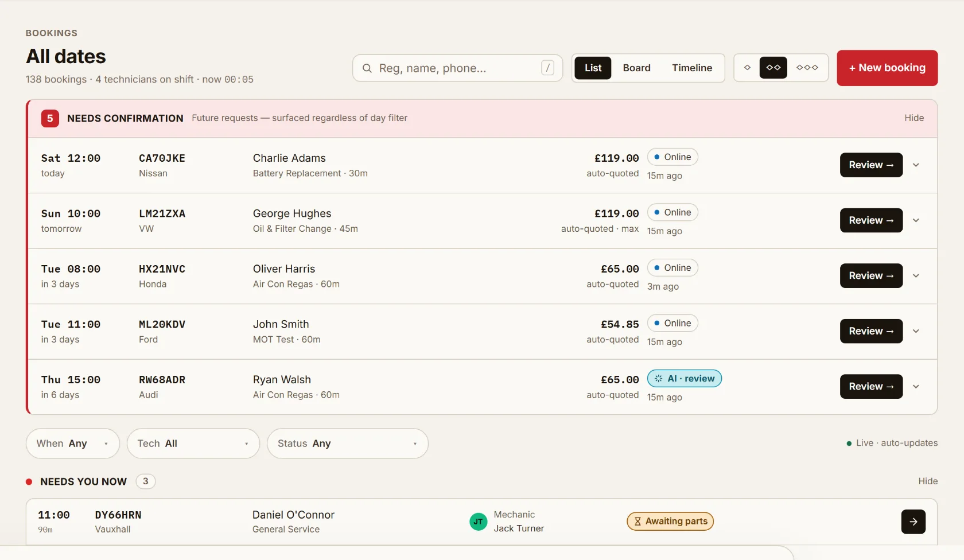Review George Hughes booking
The width and height of the screenshot is (964, 560).
(x=871, y=220)
